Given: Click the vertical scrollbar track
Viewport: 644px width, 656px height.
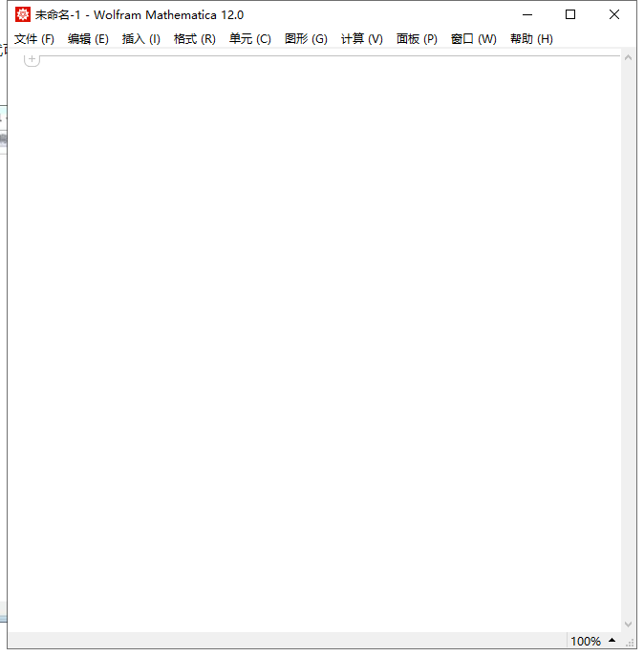Looking at the screenshot, I should 628,334.
